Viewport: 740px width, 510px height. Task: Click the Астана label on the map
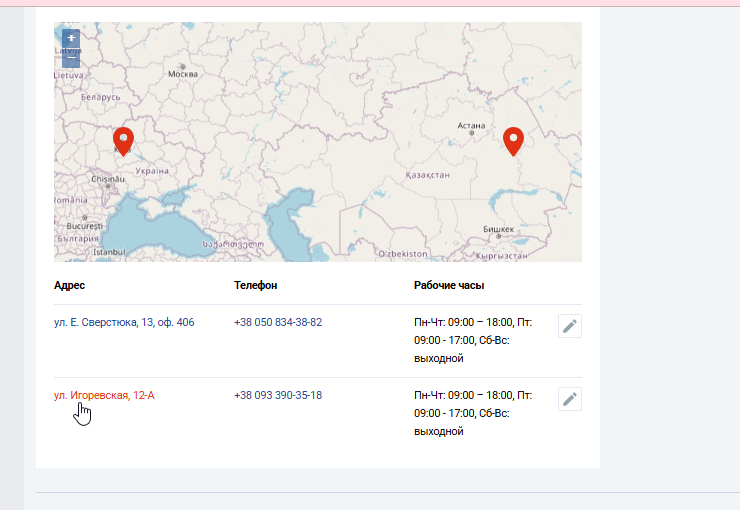[471, 125]
